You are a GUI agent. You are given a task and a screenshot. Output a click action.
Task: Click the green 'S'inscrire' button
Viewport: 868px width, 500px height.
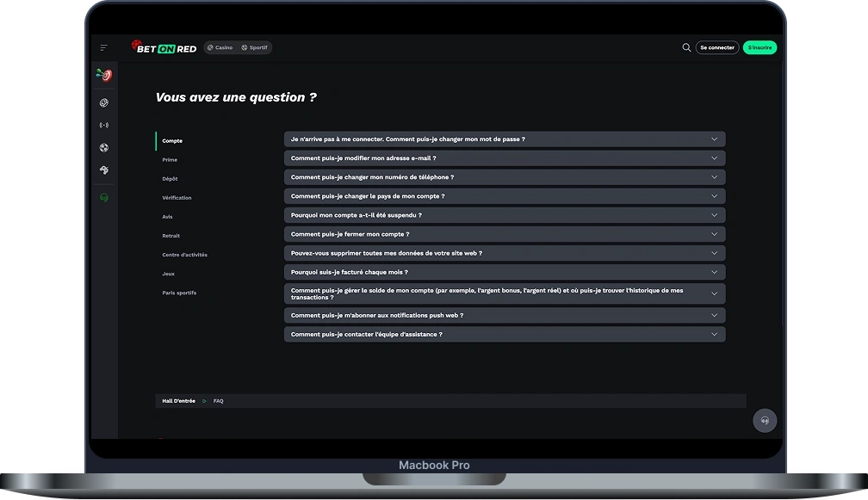click(761, 47)
